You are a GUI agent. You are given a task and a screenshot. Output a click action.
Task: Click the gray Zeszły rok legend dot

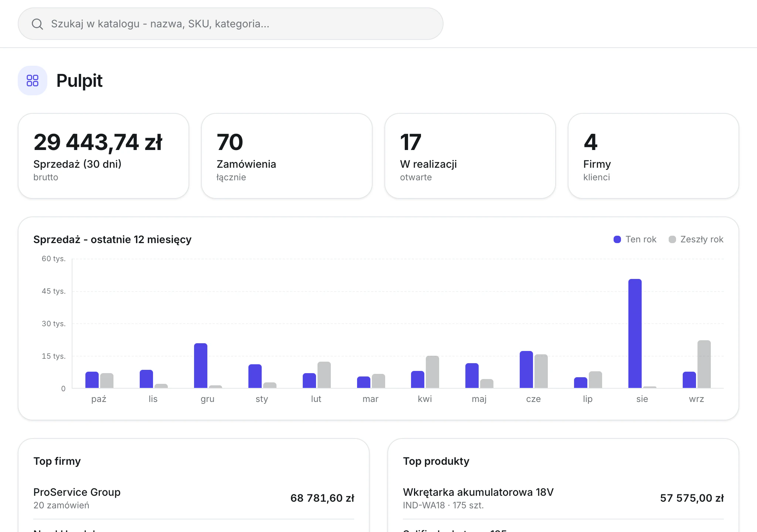[x=672, y=239]
